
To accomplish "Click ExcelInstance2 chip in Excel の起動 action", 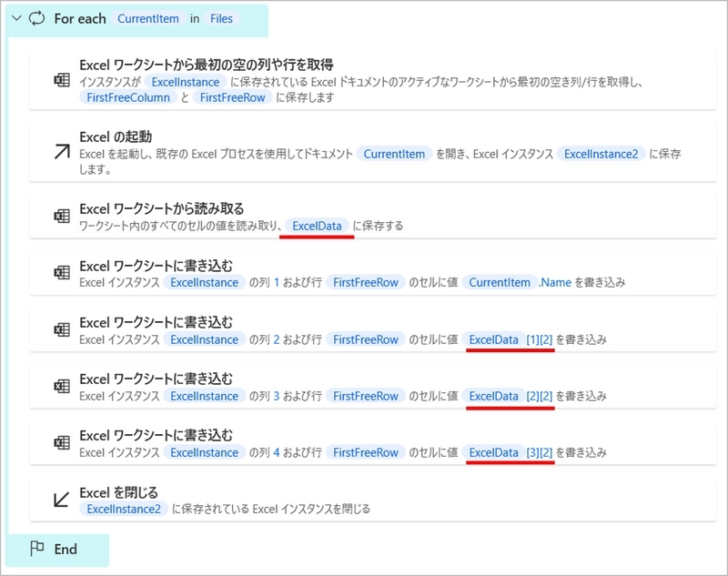I will (x=602, y=154).
